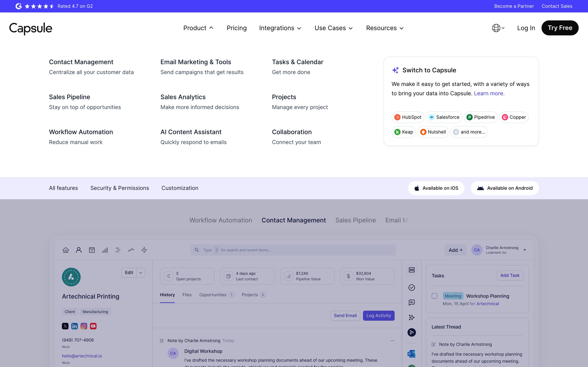The height and width of the screenshot is (367, 588).
Task: Click the Artechnical Printing company avatar
Action: coord(71,277)
